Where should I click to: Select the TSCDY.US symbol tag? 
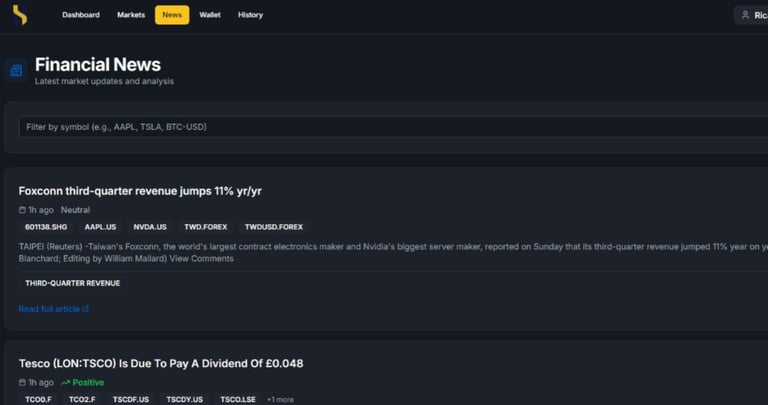click(185, 400)
